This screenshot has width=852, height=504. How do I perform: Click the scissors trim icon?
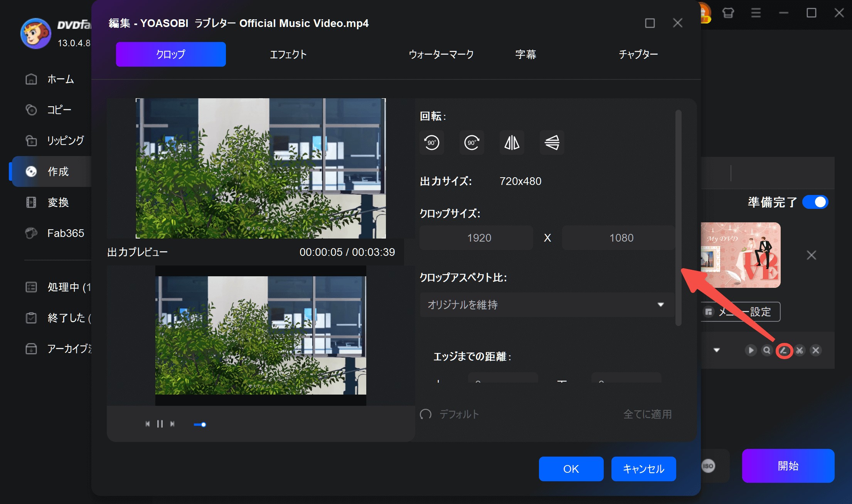[800, 350]
